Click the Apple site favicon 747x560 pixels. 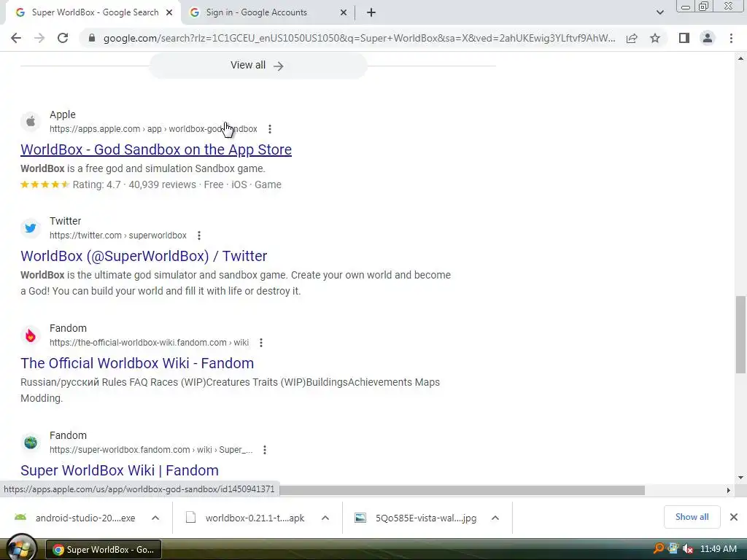(31, 122)
